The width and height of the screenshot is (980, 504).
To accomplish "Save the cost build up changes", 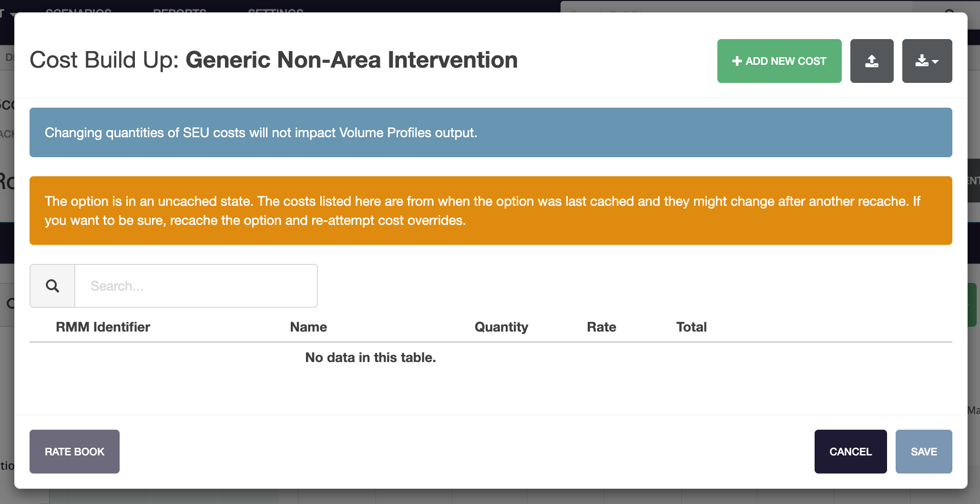I will 923,452.
